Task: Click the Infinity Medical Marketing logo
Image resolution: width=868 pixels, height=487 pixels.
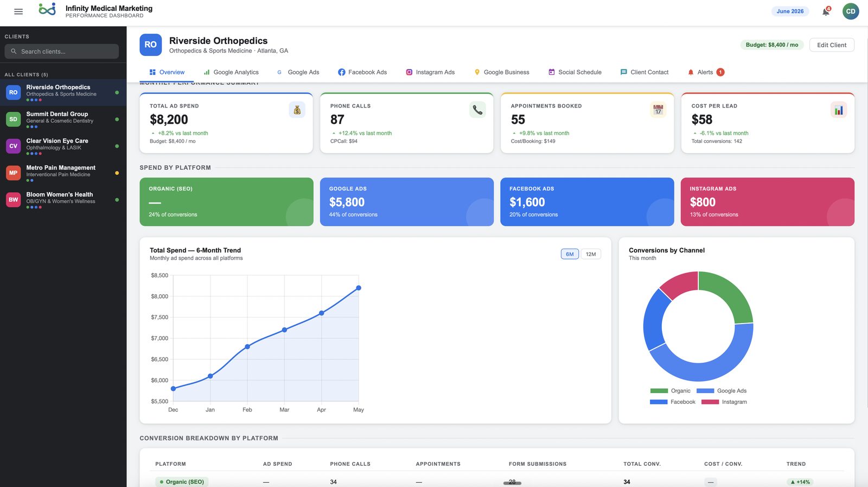Action: pos(47,9)
